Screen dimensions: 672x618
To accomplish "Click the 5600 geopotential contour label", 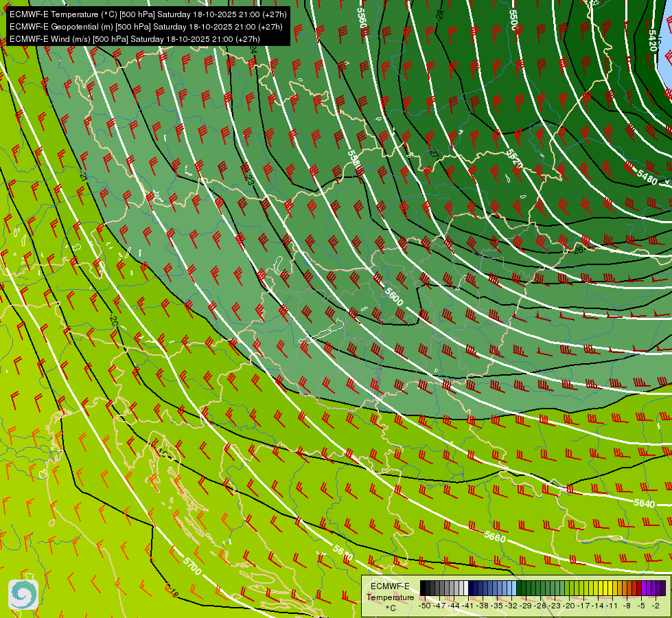I will 393,297.
